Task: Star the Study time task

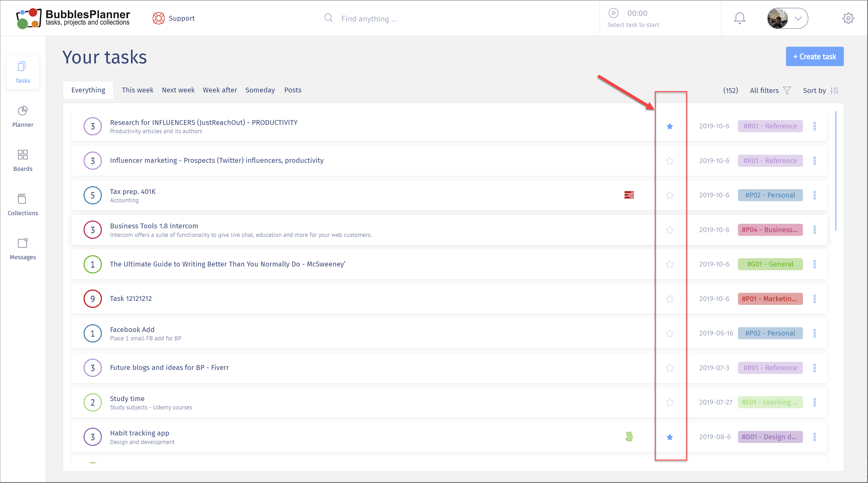Action: tap(669, 402)
